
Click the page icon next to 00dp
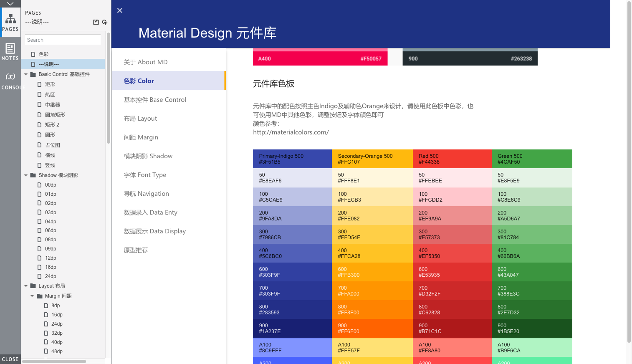pos(40,185)
